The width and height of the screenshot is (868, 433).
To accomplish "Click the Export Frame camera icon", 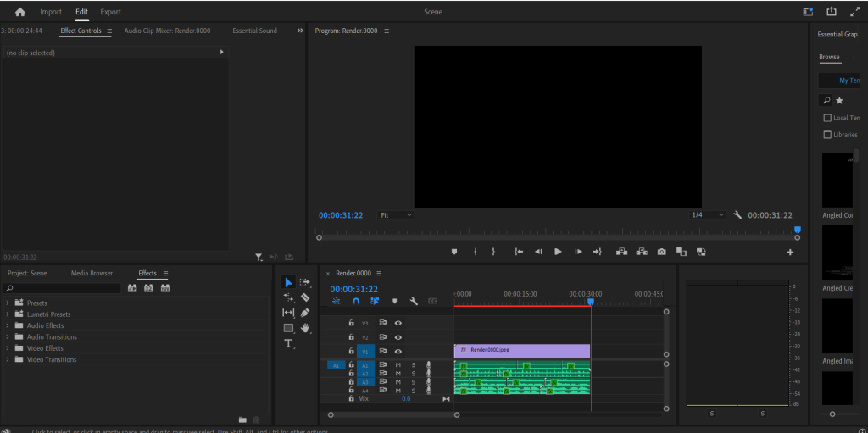I will [661, 252].
